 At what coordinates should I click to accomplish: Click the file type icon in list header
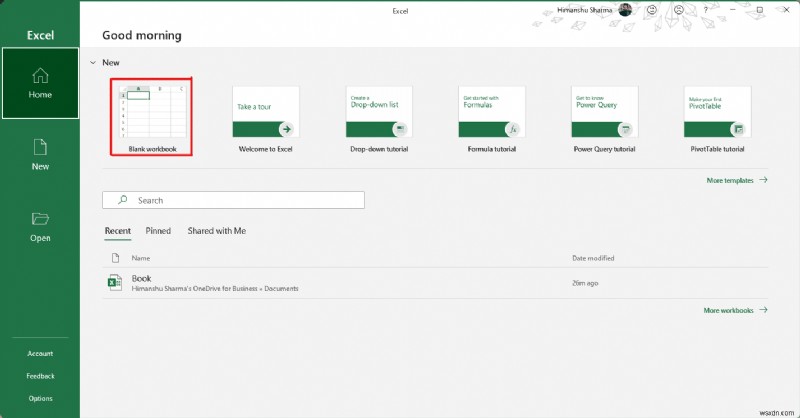115,258
